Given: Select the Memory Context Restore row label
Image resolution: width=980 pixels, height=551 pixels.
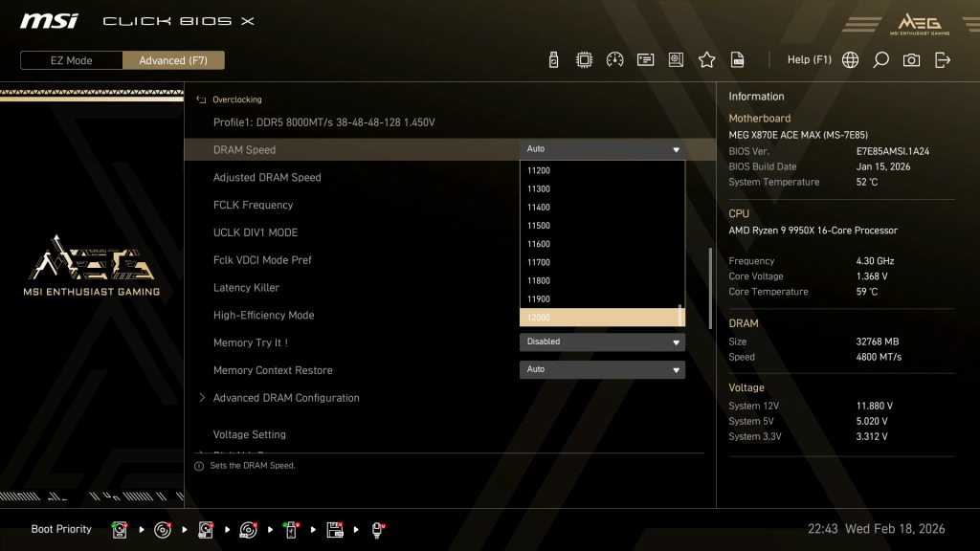Looking at the screenshot, I should (x=273, y=370).
